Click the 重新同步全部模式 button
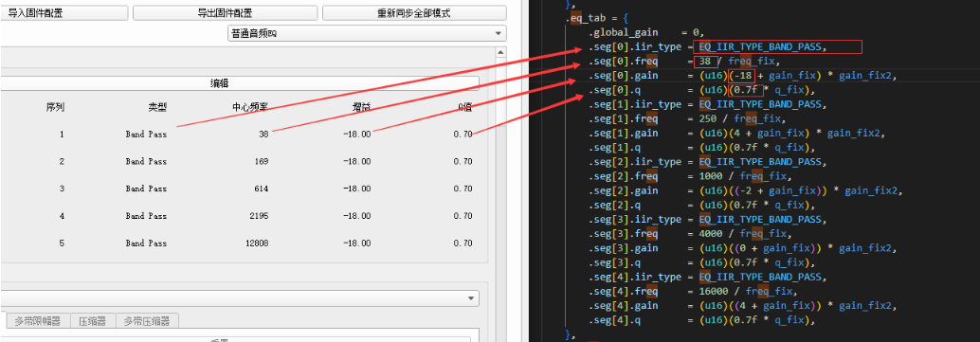Image resolution: width=980 pixels, height=342 pixels. (x=414, y=13)
